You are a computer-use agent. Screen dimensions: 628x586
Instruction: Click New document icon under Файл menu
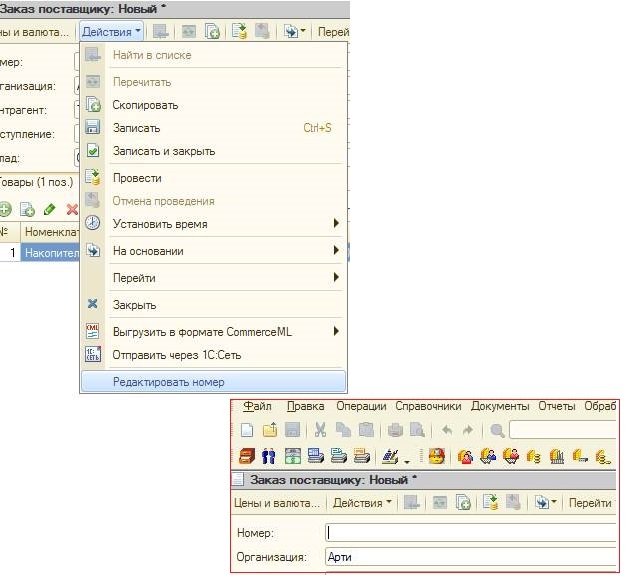tap(247, 430)
